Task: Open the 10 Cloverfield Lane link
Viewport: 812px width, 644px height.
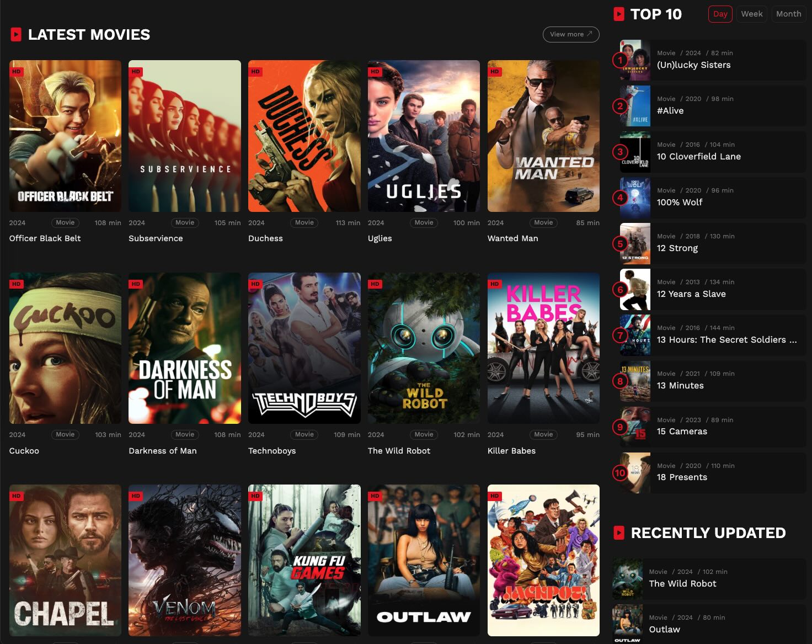Action: tap(698, 156)
